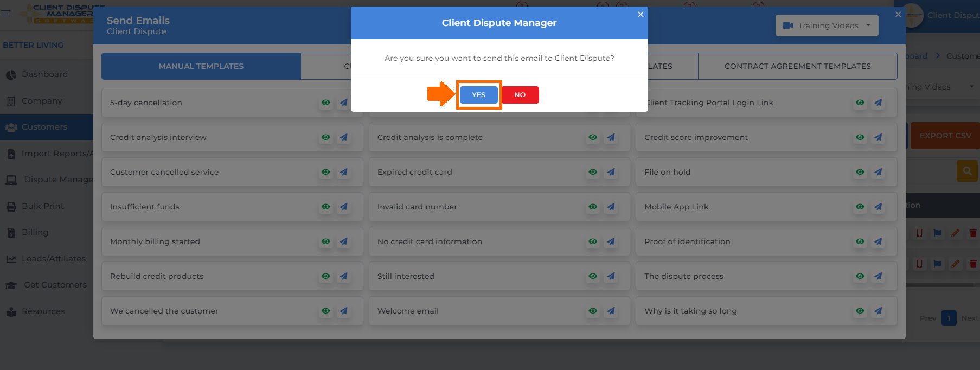
Task: Preview Customer cancelled service template
Action: tap(325, 172)
